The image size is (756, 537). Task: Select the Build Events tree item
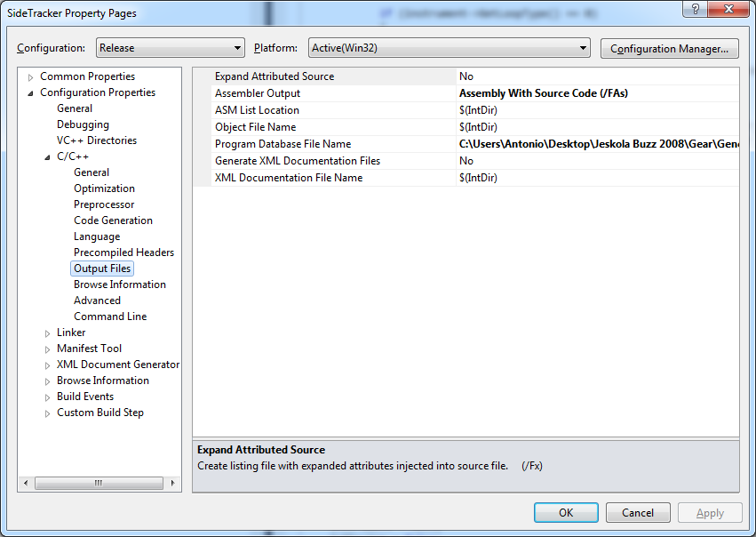click(x=85, y=397)
